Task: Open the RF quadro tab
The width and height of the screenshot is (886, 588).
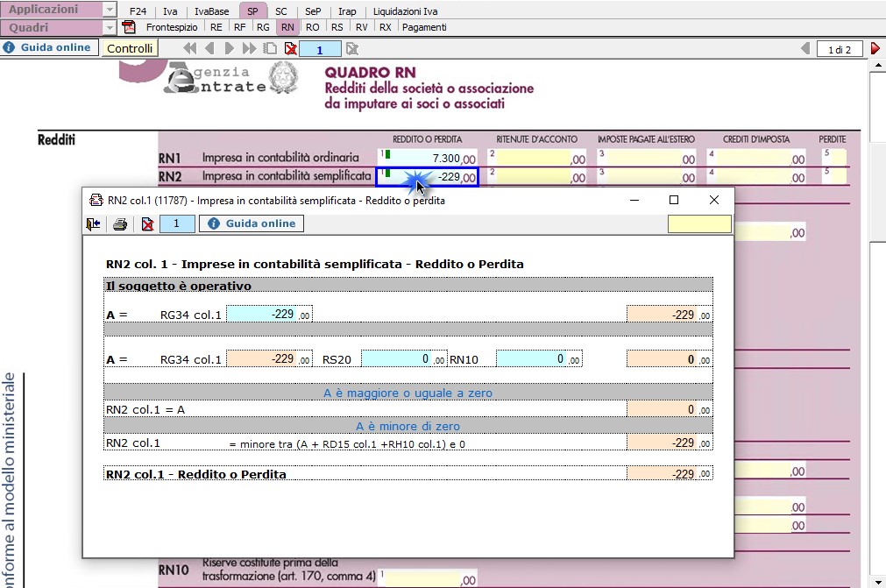Action: (x=239, y=27)
